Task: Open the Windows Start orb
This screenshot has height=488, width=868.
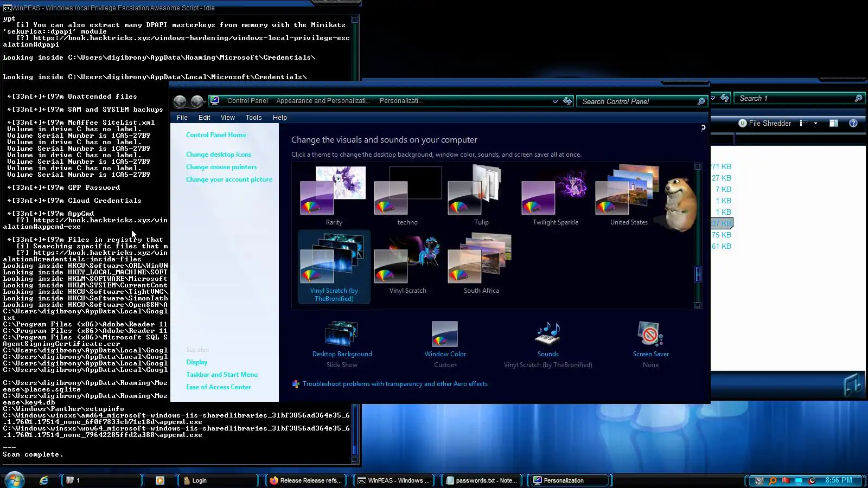Action: pyautogui.click(x=14, y=480)
